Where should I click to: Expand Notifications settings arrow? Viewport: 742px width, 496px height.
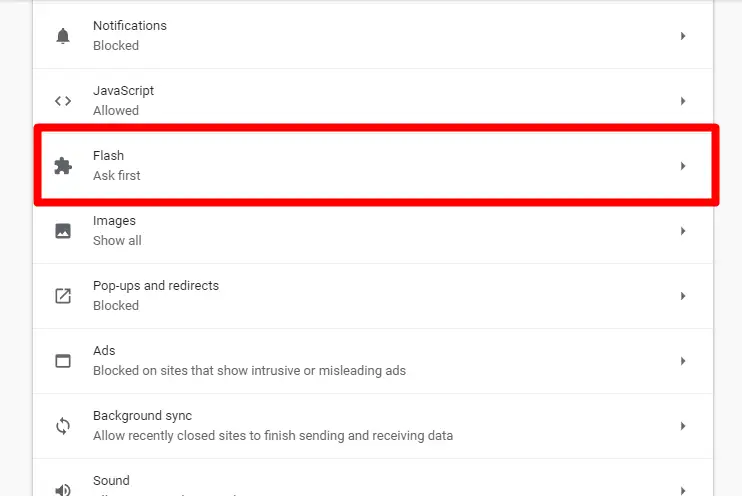(683, 36)
